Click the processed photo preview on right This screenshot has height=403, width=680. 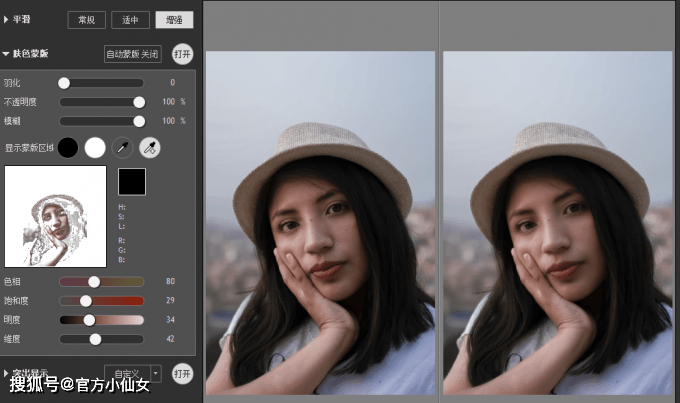[558, 223]
